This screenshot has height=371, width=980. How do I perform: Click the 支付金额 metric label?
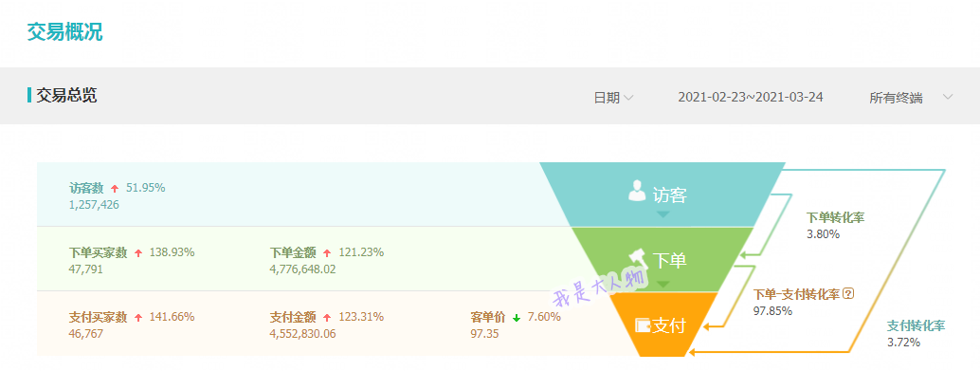293,317
